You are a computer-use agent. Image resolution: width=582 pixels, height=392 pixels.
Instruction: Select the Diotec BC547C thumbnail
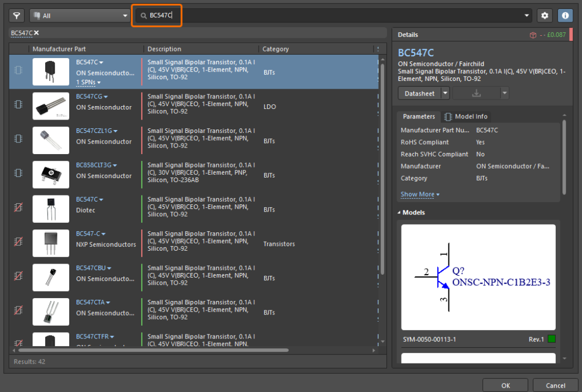coord(51,209)
